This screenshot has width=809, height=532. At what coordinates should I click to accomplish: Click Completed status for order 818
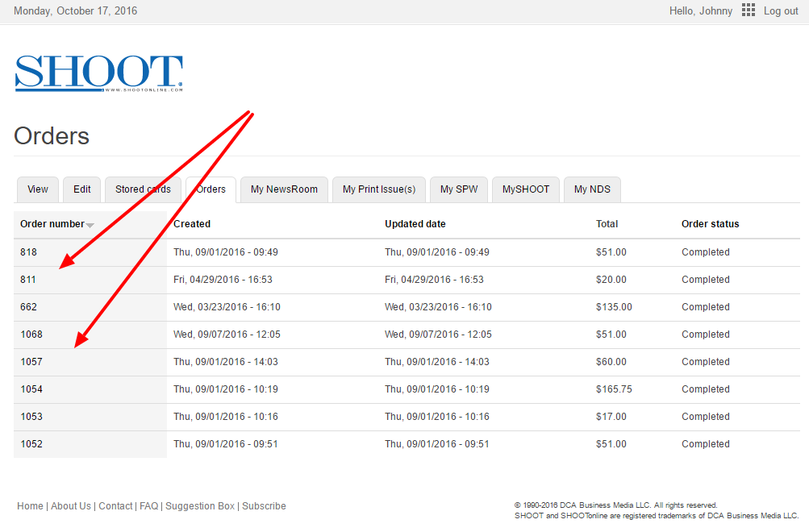pos(705,252)
